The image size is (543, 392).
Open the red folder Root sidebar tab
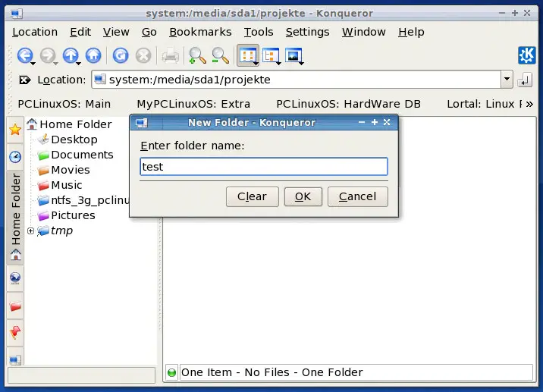coord(15,306)
